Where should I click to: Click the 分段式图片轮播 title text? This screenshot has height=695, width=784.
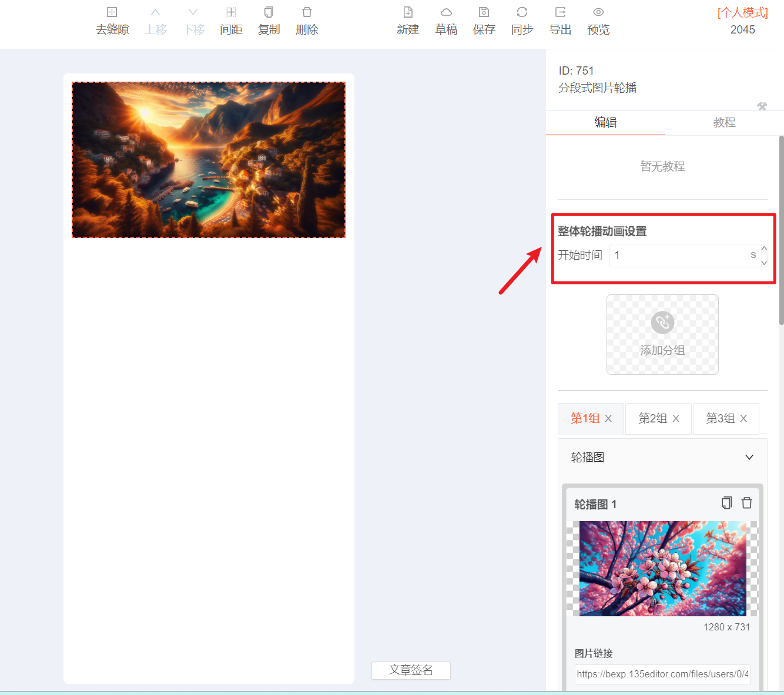pos(598,88)
